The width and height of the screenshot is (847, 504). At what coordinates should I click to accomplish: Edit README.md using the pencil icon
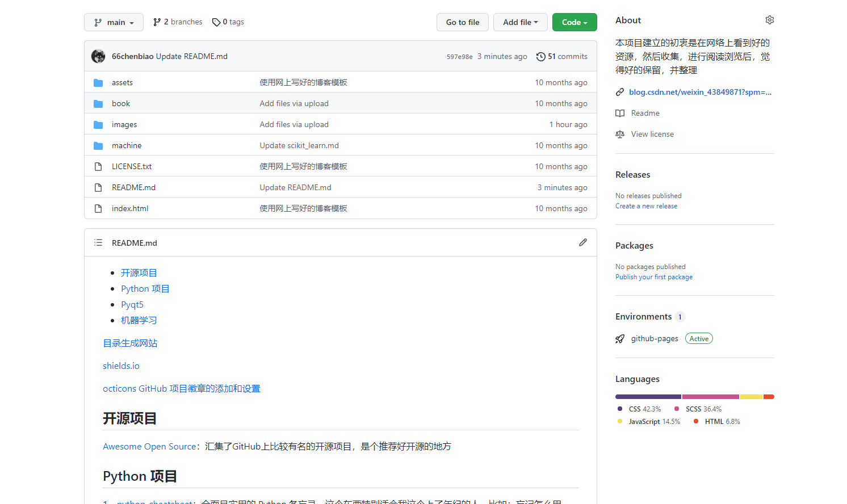point(583,242)
